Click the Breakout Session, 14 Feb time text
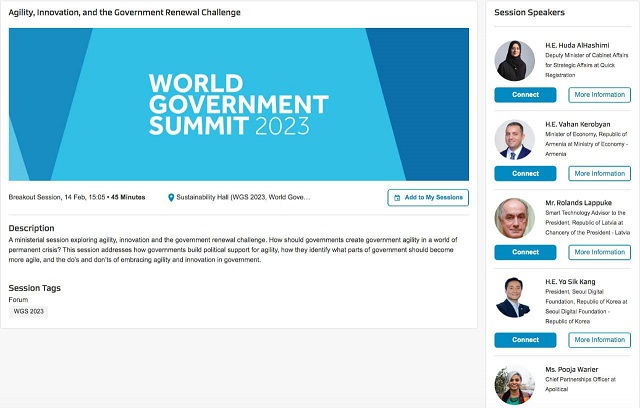Image resolution: width=640 pixels, height=408 pixels. click(x=77, y=197)
